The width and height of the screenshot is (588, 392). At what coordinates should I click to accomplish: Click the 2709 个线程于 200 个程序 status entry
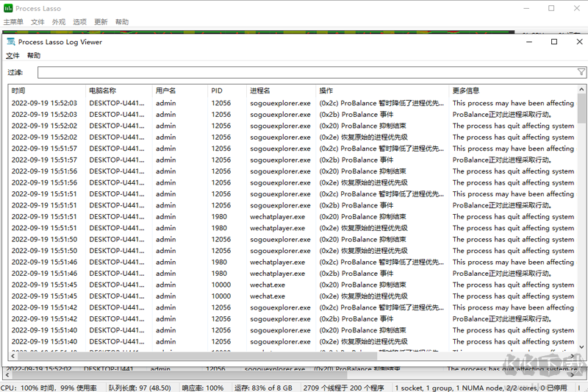click(x=344, y=388)
